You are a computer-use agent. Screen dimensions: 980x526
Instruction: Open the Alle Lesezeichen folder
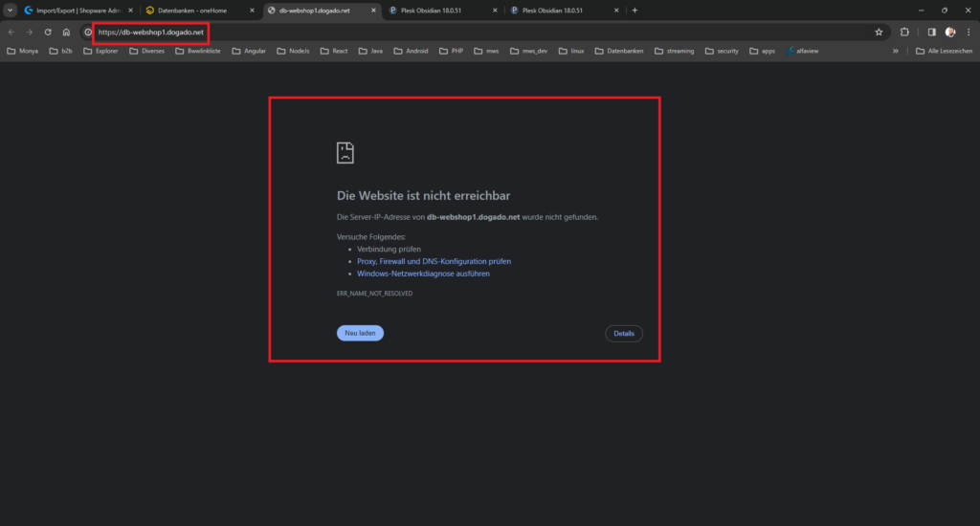click(932, 51)
